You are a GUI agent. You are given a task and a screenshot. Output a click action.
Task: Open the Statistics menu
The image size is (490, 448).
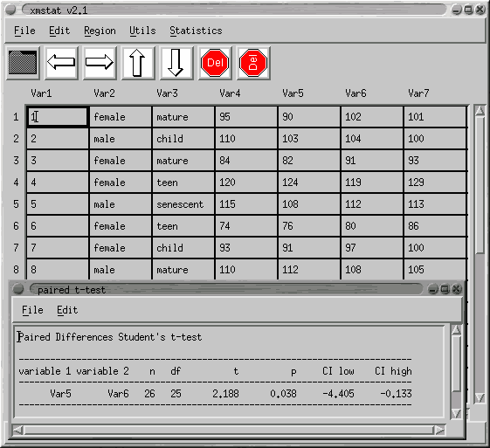tap(196, 31)
